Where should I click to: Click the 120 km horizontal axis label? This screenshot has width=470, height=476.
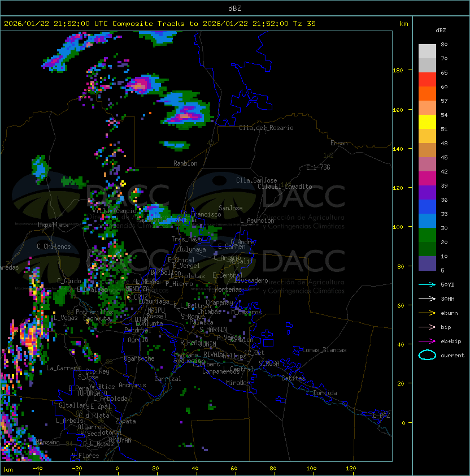point(351,469)
